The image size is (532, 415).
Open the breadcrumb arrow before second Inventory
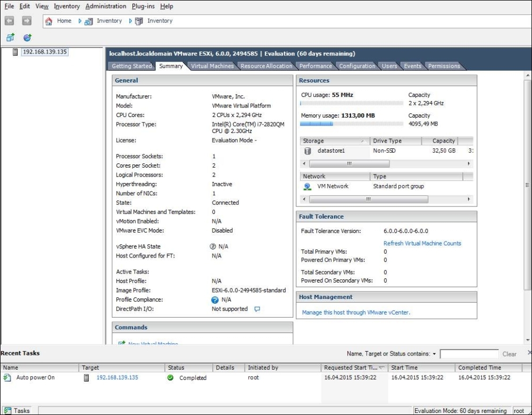tap(130, 21)
